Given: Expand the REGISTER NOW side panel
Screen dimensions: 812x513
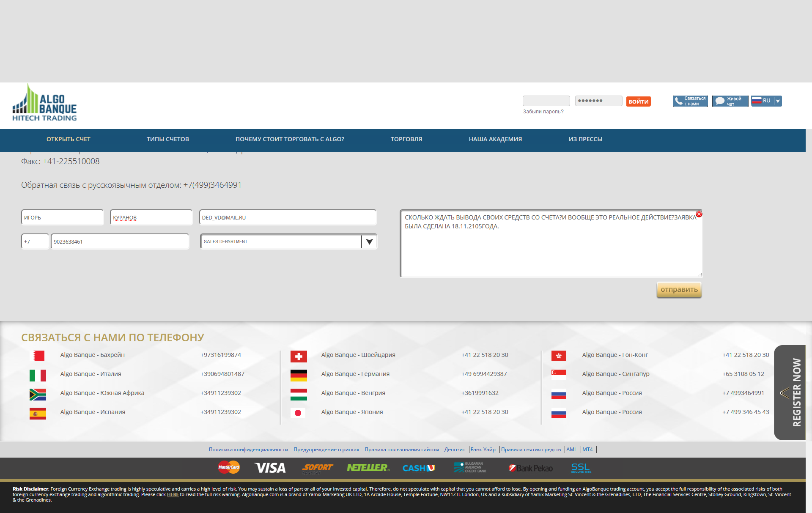Looking at the screenshot, I should [x=790, y=392].
